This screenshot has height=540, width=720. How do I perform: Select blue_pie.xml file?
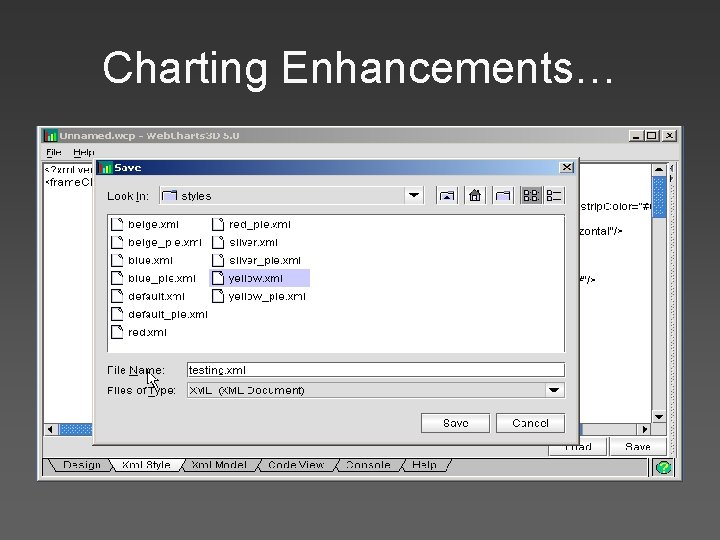pos(153,278)
